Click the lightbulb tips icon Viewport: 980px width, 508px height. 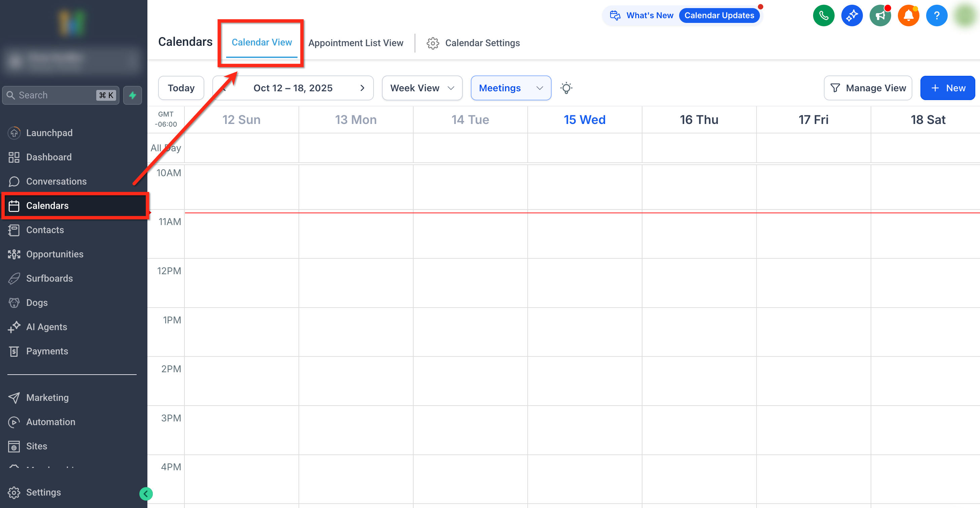566,88
